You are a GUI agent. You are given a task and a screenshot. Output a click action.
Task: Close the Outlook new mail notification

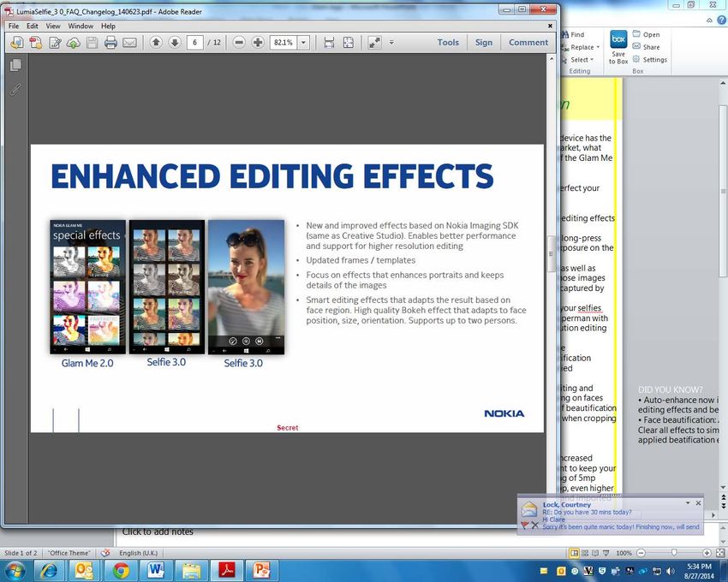tap(698, 503)
